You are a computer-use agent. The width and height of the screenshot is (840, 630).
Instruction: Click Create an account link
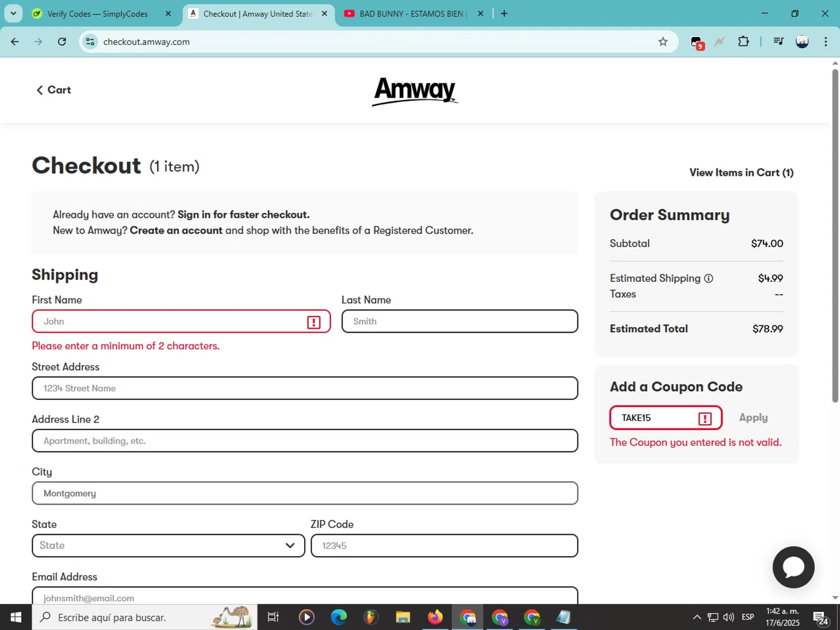click(176, 230)
